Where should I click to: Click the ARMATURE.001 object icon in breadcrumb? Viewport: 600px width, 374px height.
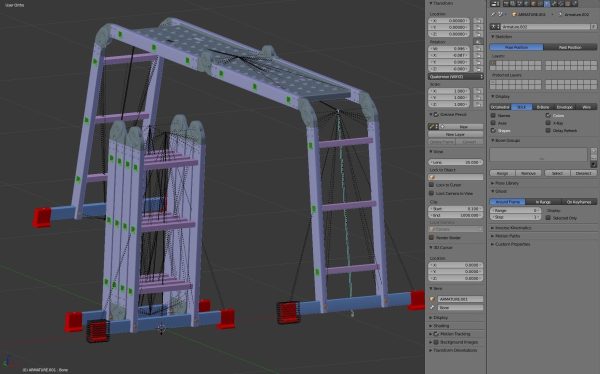pos(514,15)
